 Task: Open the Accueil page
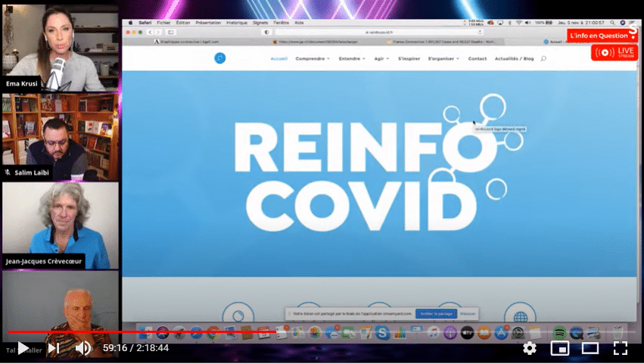click(279, 59)
